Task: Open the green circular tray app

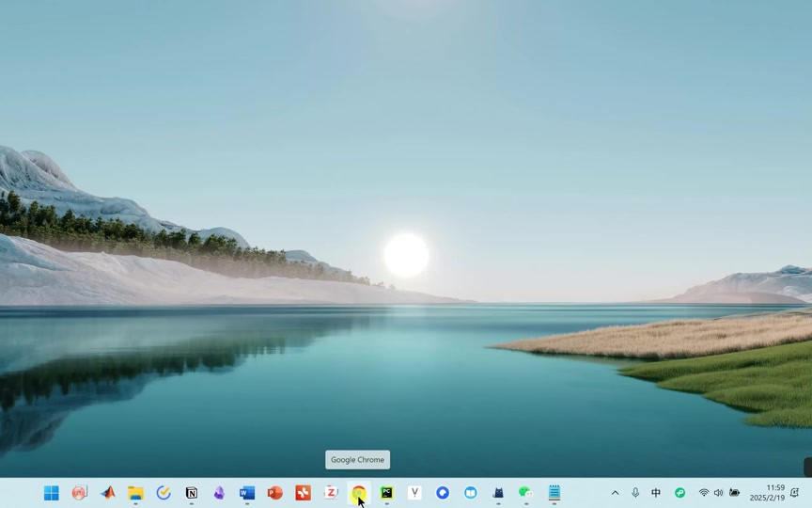Action: pos(679,493)
